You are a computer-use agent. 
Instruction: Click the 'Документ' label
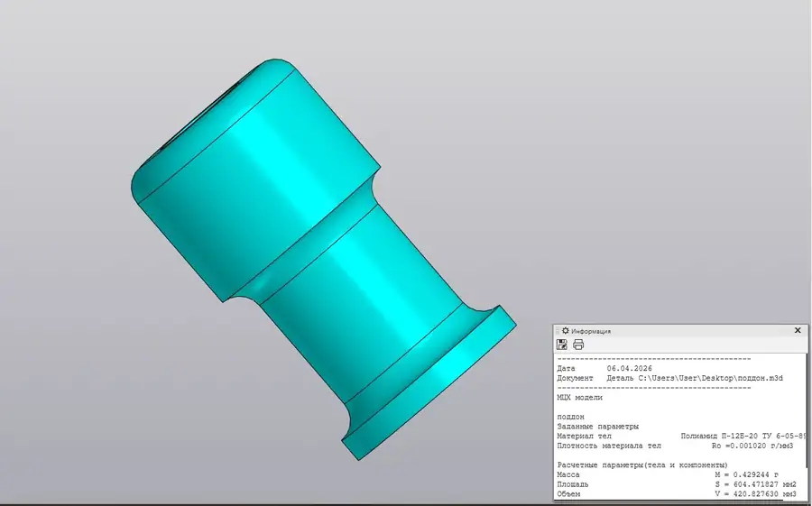click(x=575, y=378)
